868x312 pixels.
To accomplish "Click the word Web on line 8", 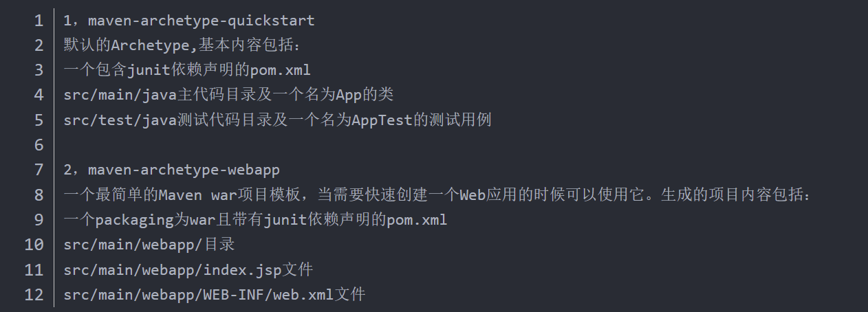I will click(x=473, y=194).
